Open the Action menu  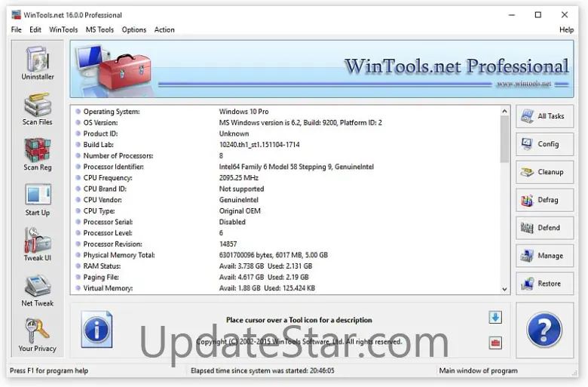[164, 29]
